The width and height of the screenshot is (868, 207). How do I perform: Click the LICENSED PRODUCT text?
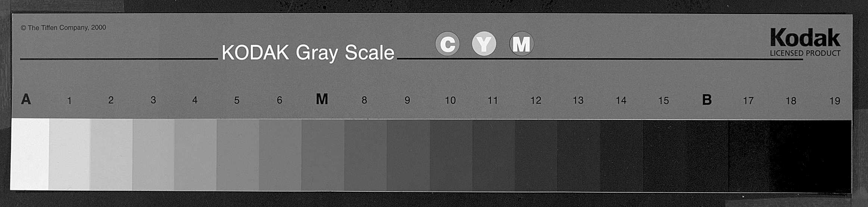(x=805, y=53)
